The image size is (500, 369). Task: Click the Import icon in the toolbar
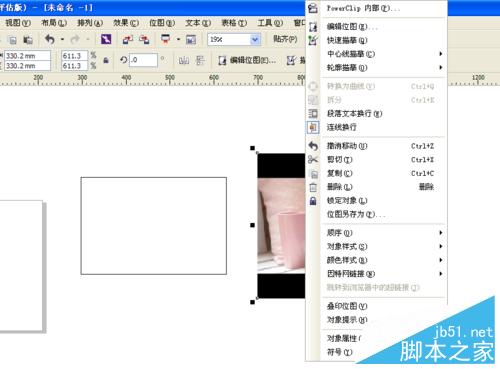point(128,39)
